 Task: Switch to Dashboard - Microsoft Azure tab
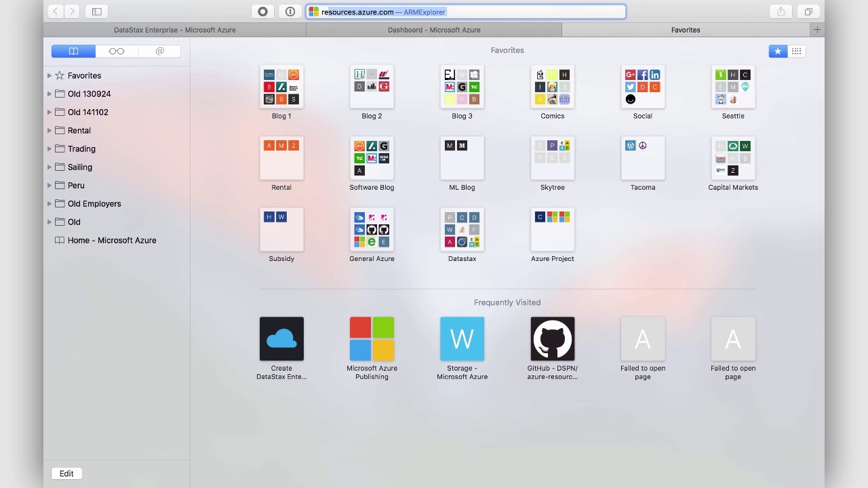coord(434,30)
